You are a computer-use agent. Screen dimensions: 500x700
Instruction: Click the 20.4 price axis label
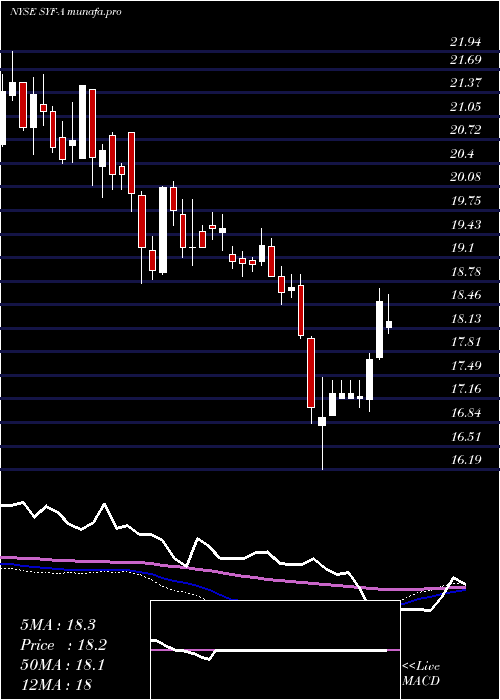click(x=462, y=154)
